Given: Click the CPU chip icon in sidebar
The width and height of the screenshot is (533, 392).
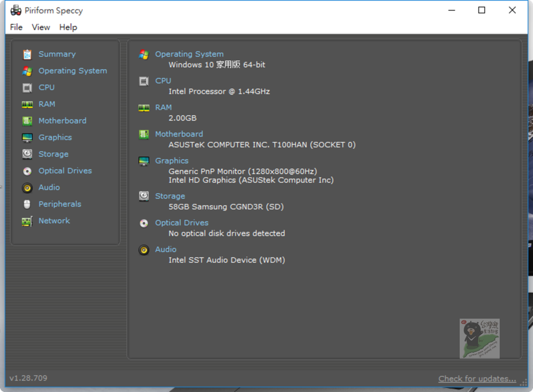Looking at the screenshot, I should coord(27,87).
